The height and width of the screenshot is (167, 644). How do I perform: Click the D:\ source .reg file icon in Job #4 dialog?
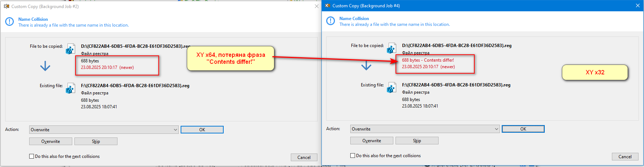tap(391, 48)
